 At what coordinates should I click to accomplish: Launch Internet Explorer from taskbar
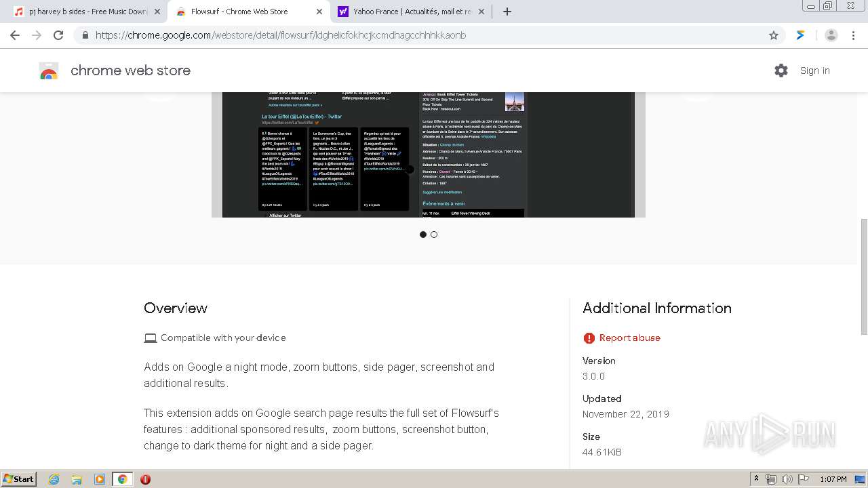[x=54, y=479]
